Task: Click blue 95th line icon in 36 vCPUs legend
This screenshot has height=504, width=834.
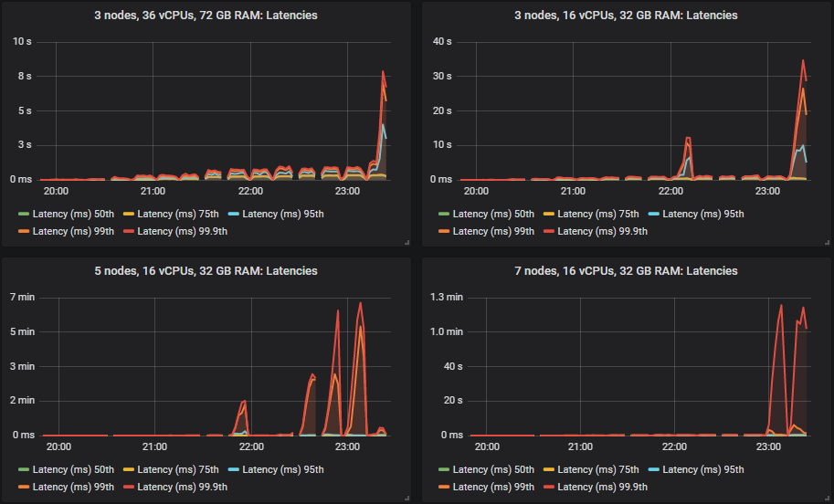Action: [x=235, y=214]
